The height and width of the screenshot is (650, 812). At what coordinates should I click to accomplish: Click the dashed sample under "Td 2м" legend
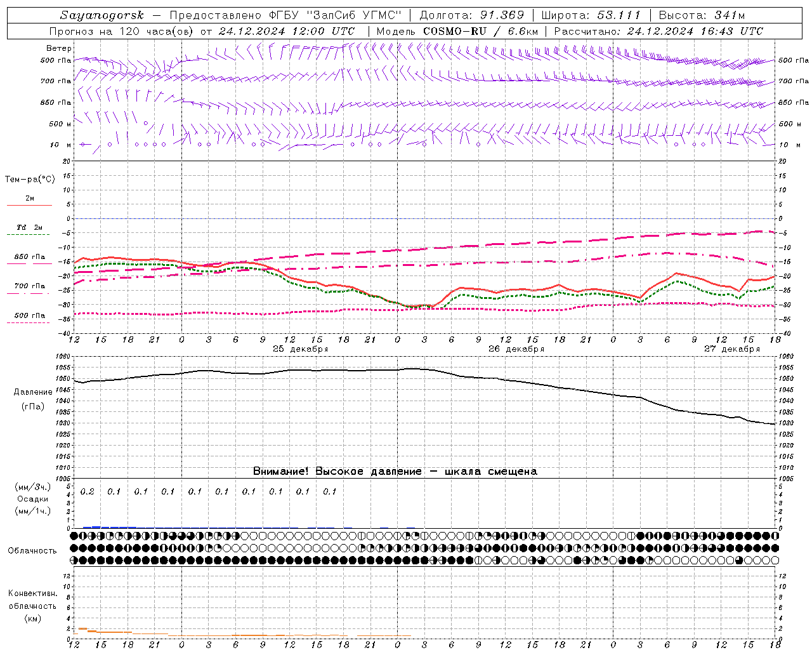(29, 235)
